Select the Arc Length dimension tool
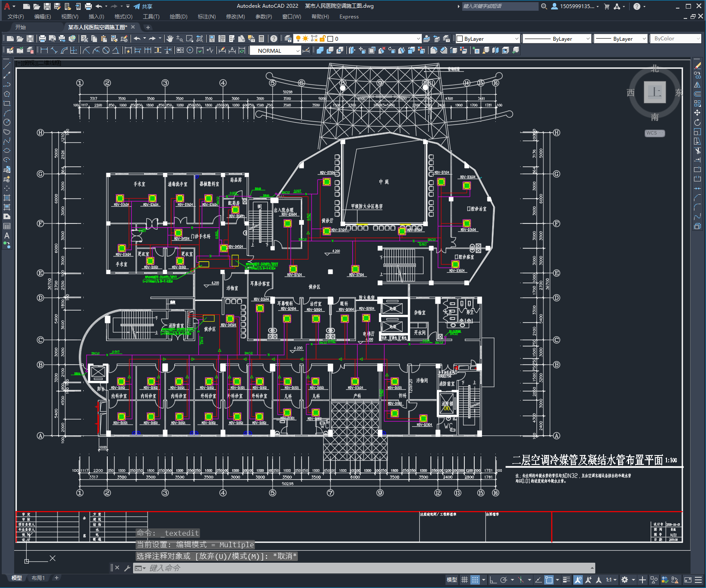The height and width of the screenshot is (588, 706). (x=64, y=50)
